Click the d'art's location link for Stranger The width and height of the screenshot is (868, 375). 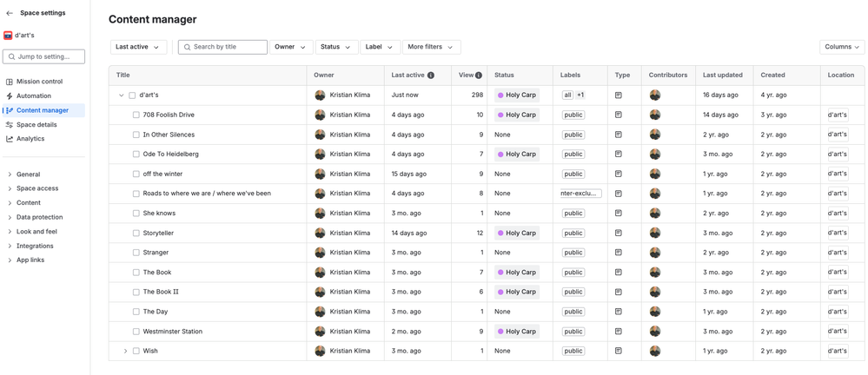[838, 253]
